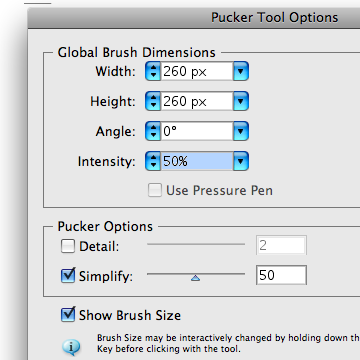The width and height of the screenshot is (360, 360).
Task: Click the Simplify slider thumb
Action: tap(196, 278)
